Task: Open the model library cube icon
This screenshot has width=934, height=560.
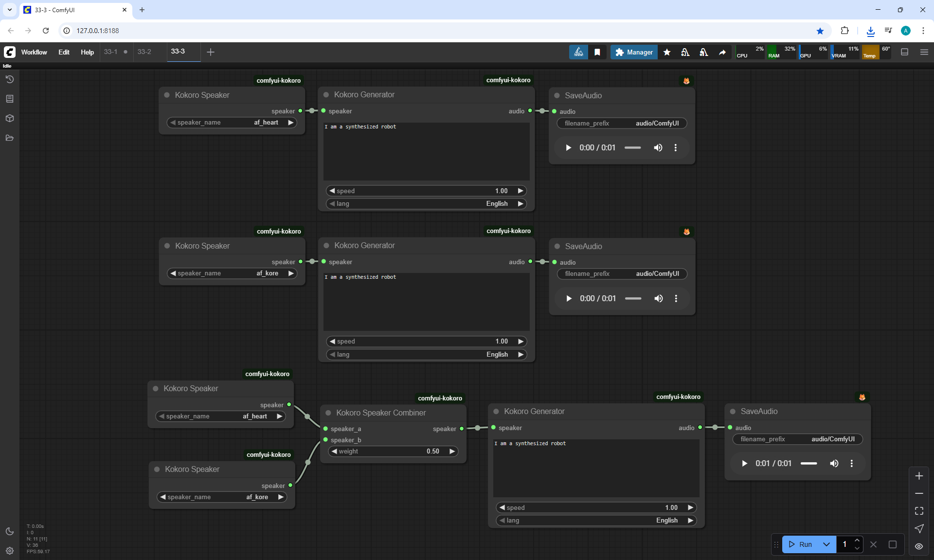Action: click(9, 118)
